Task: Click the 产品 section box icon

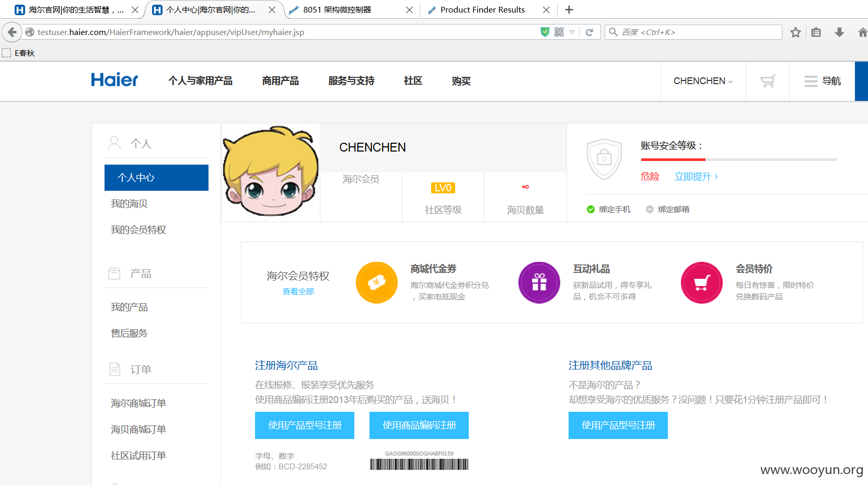Action: [114, 273]
